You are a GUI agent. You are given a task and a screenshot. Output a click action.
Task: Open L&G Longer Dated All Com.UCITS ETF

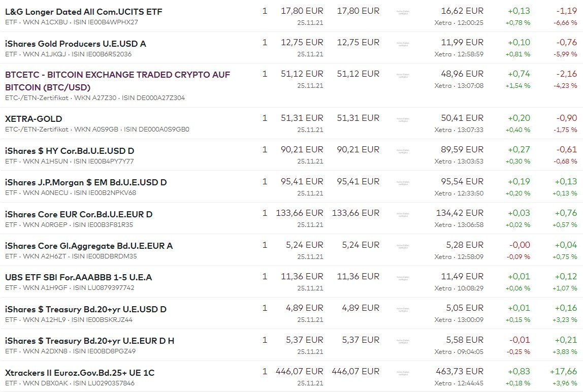(x=84, y=11)
